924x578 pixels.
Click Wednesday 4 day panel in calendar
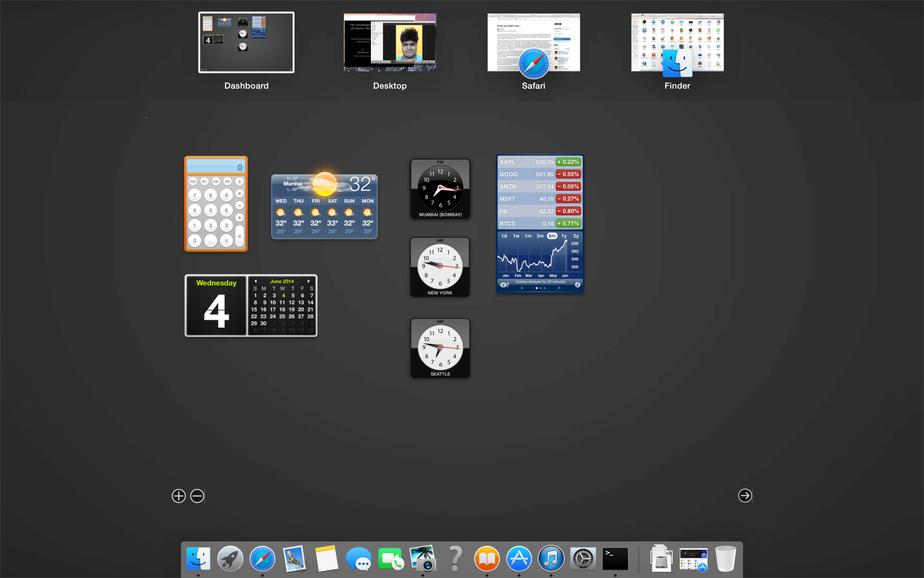(216, 305)
